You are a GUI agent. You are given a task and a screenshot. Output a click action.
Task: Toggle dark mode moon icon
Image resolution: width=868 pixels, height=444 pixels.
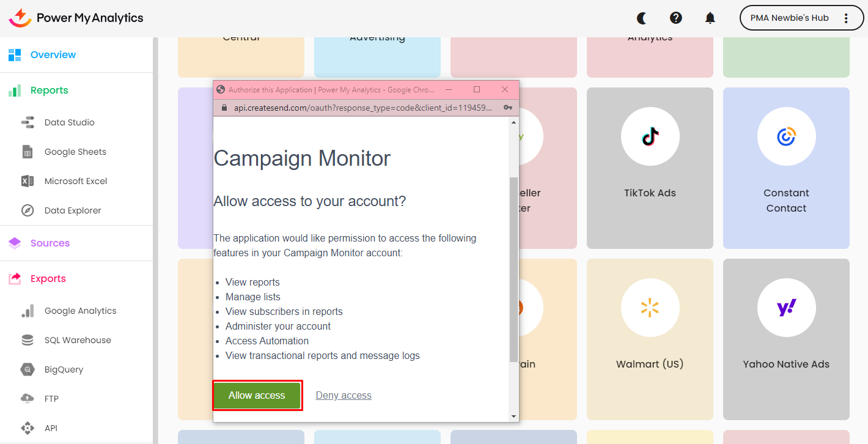click(x=642, y=18)
